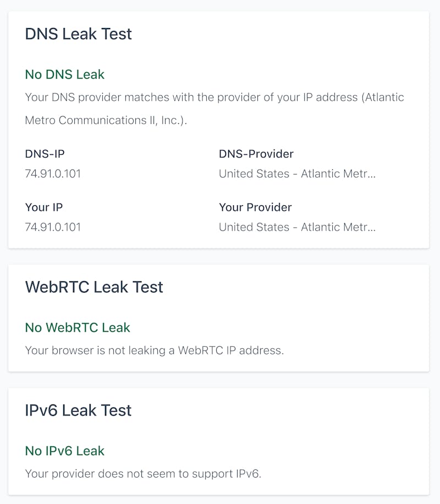Click the No DNS Leak status
Screen dimensions: 440x504
point(64,74)
